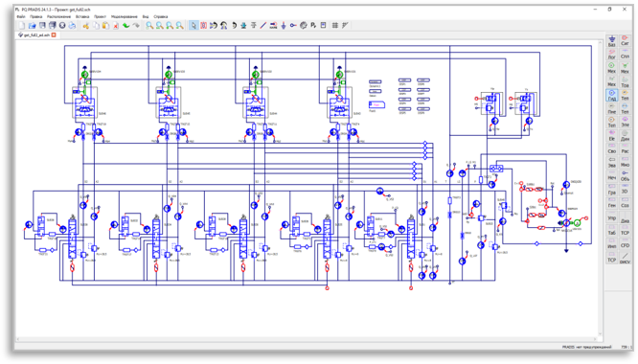Screen dimensions: 638x364
Task: Click the print icon in toolbar
Action: click(x=72, y=25)
